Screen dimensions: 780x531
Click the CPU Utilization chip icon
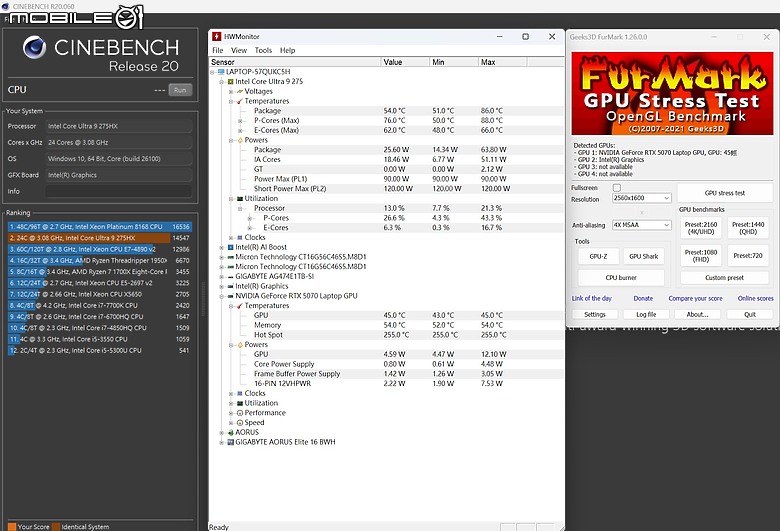tap(240, 199)
